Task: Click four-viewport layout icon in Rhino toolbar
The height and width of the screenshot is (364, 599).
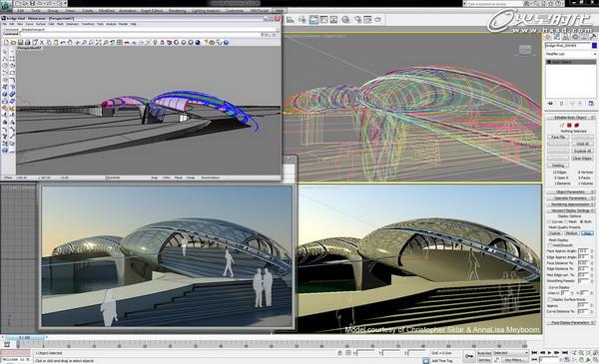Action: (x=120, y=42)
